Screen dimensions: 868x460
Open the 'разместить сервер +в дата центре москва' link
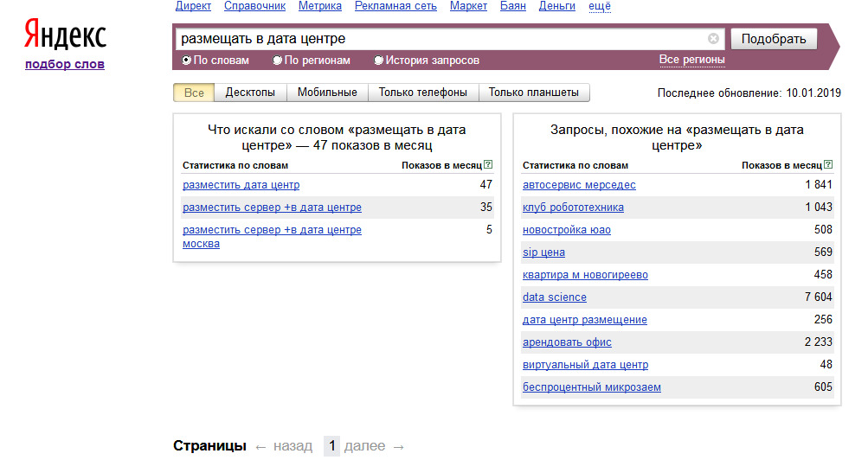[272, 237]
